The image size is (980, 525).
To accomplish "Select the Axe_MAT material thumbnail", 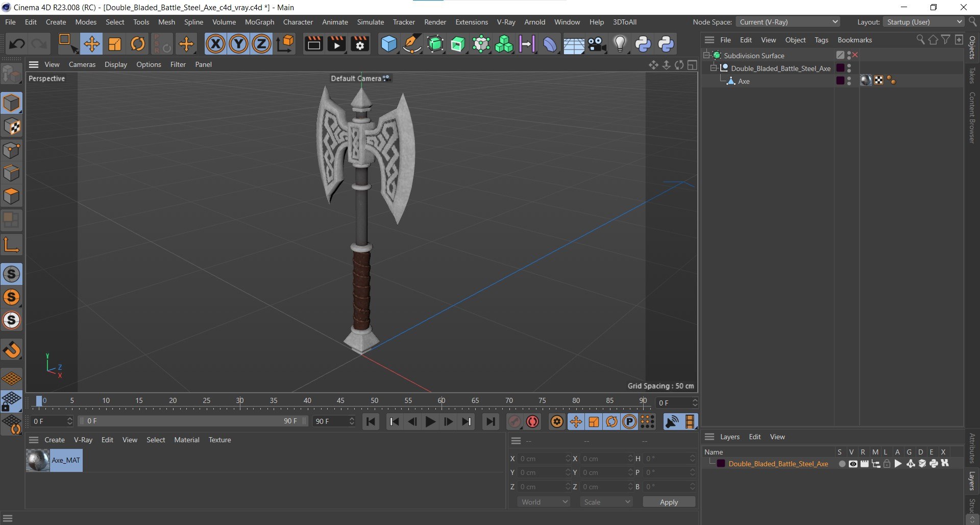I will (38, 460).
